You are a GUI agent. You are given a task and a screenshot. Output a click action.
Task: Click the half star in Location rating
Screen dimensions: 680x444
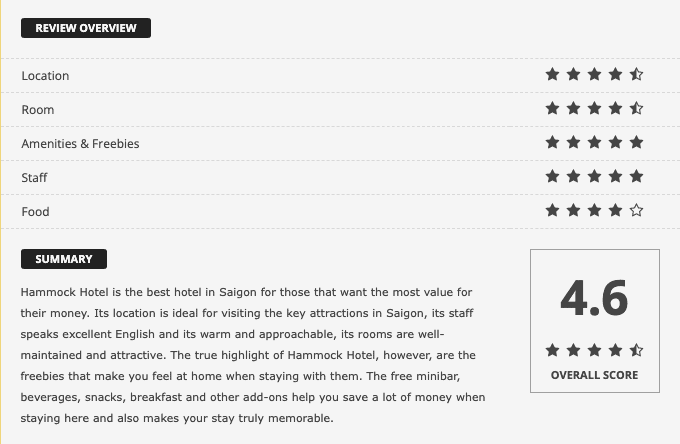(636, 74)
